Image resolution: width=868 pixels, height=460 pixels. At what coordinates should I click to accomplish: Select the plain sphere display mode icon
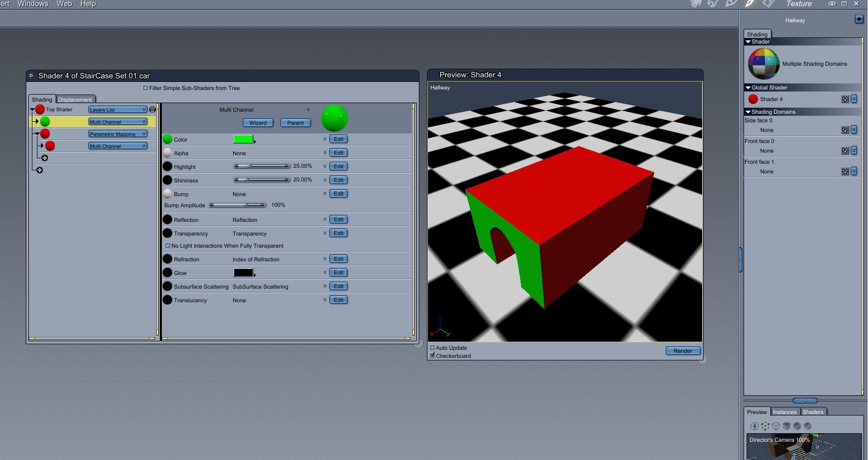pos(797,426)
